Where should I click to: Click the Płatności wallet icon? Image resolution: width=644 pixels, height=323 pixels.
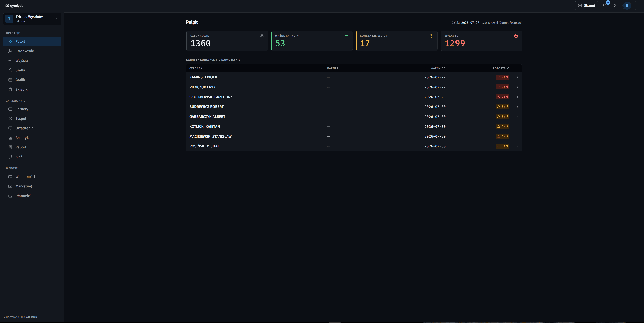(10, 196)
